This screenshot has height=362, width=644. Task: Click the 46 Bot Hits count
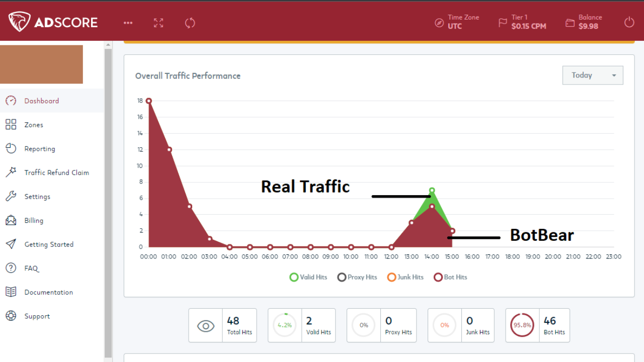(x=550, y=321)
